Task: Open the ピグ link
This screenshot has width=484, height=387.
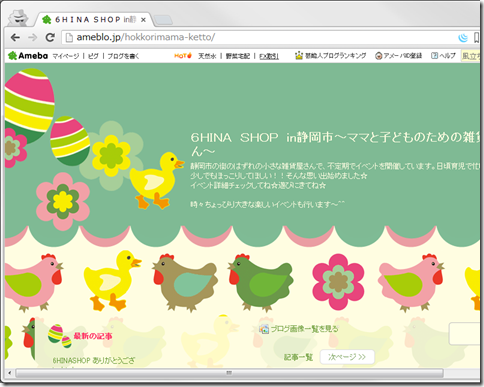Action: 93,56
